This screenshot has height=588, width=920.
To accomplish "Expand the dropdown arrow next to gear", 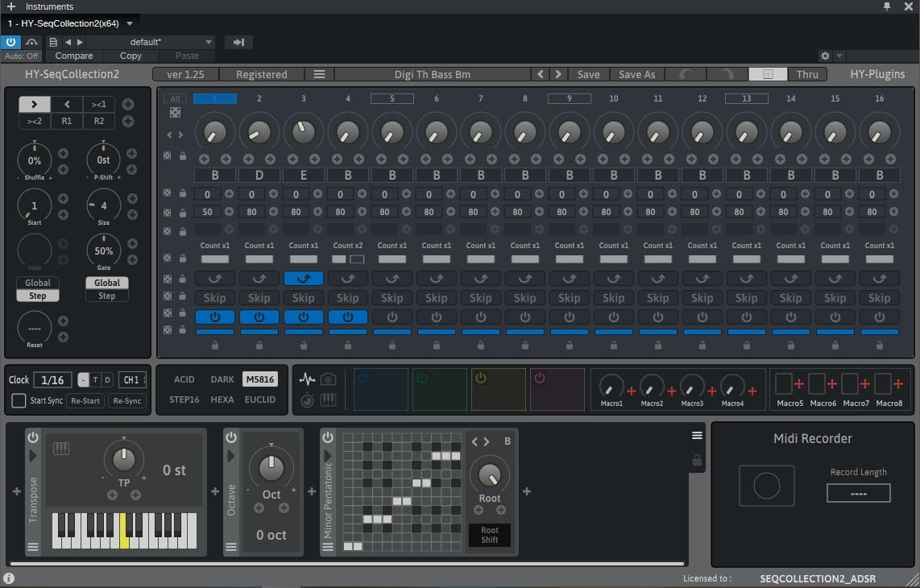I will pos(839,56).
